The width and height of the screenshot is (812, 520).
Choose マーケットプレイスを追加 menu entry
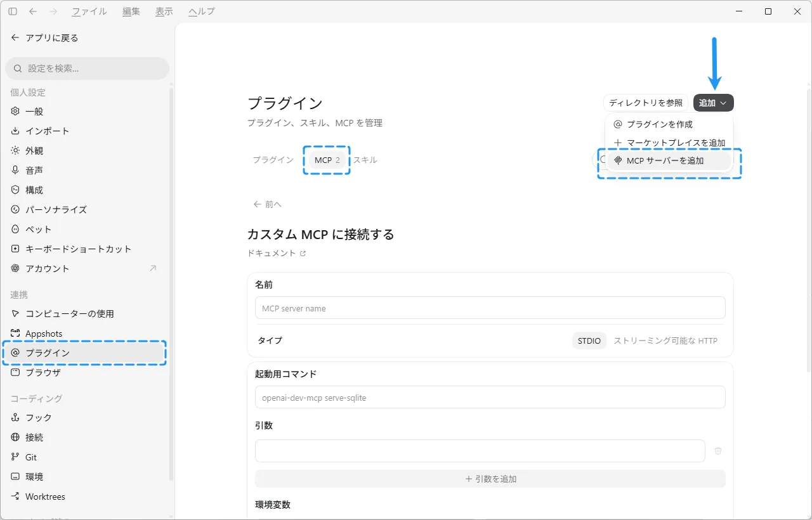pyautogui.click(x=669, y=143)
